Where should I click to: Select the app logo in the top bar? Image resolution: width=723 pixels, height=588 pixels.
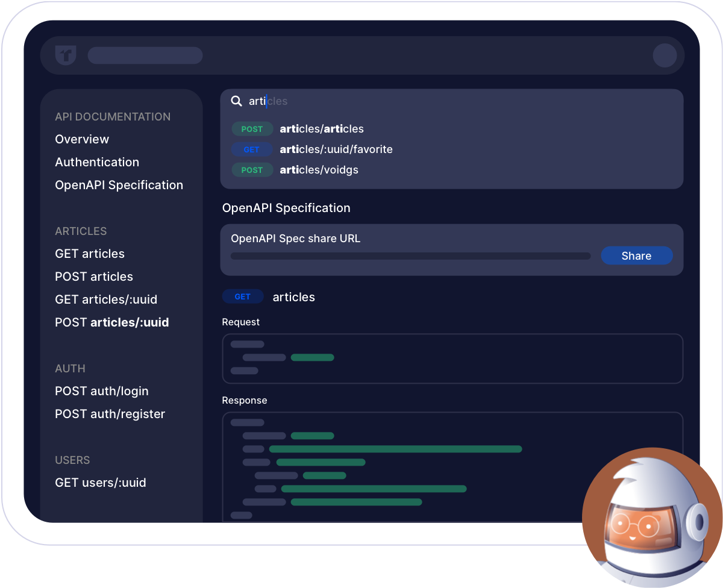[65, 55]
